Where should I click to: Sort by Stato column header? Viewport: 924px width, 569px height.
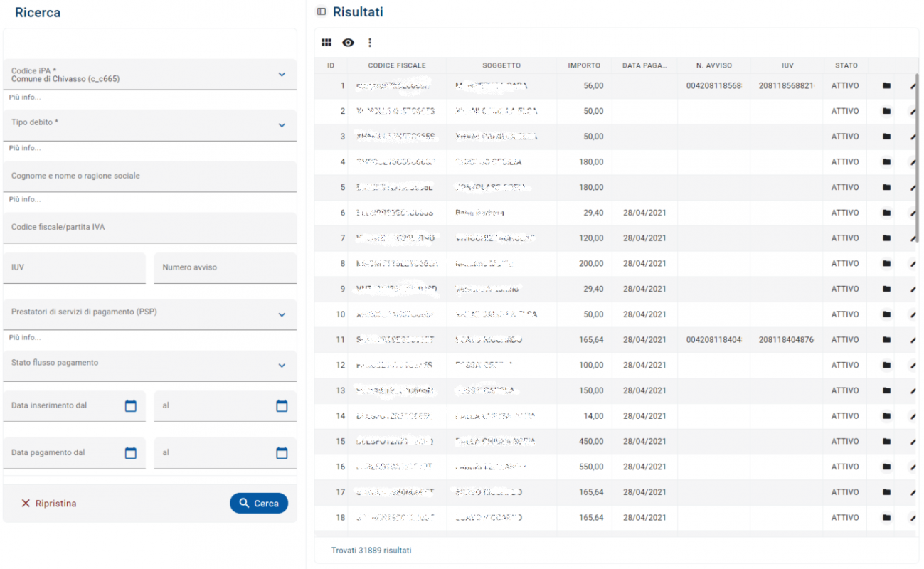846,65
